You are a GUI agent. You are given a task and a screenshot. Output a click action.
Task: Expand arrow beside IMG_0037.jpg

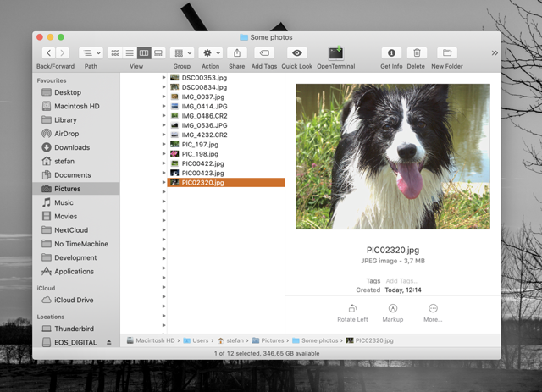[x=163, y=97]
